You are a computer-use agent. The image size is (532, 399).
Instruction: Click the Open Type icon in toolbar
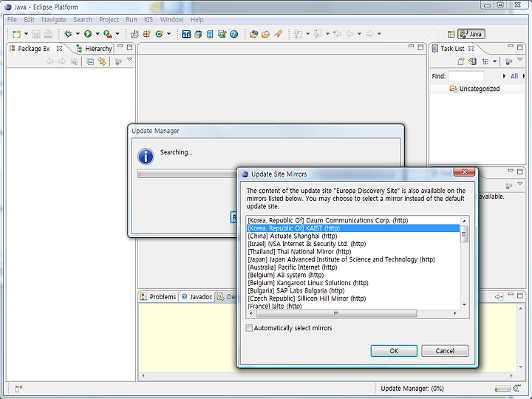pos(253,34)
